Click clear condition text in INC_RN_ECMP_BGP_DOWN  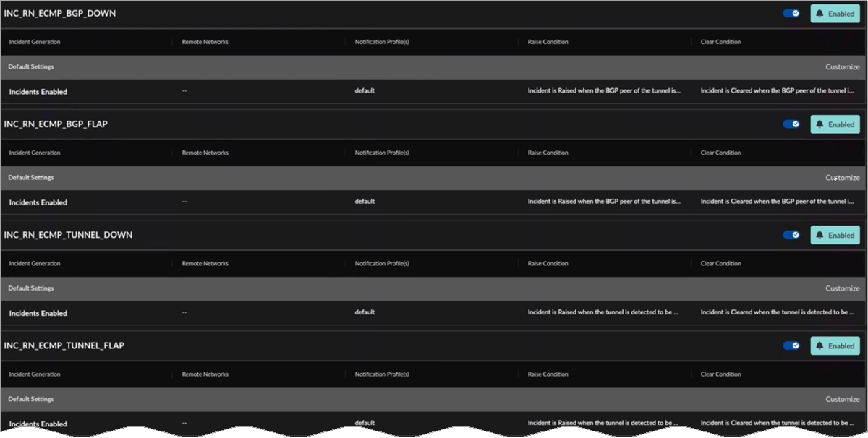tap(778, 91)
